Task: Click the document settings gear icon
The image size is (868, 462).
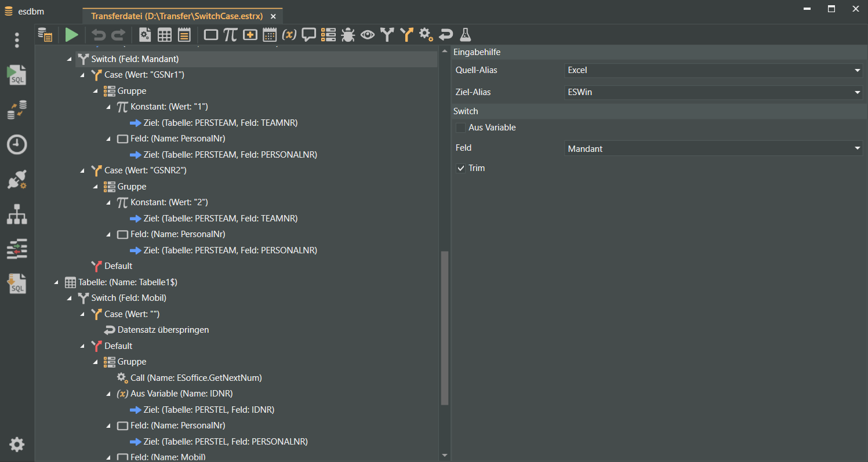Action: [145, 35]
